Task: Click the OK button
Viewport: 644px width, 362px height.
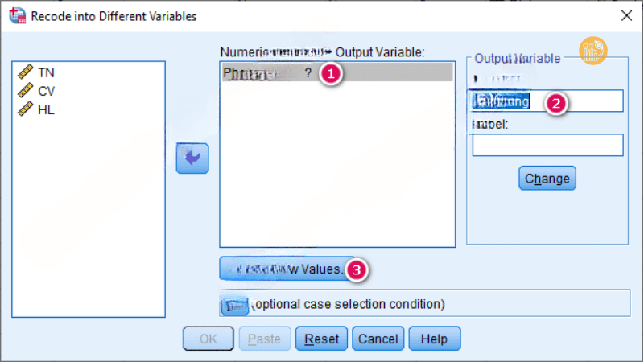Action: (208, 339)
